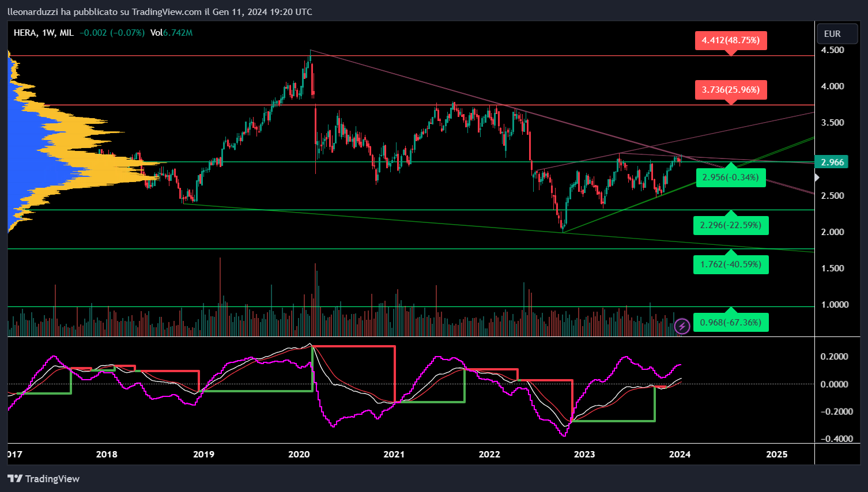Click the −0.4000 indicator axis value
This screenshot has height=492, width=868.
click(836, 439)
